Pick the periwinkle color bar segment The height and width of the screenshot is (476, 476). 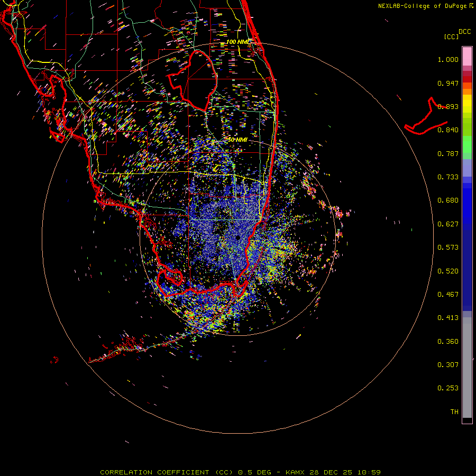point(467,168)
